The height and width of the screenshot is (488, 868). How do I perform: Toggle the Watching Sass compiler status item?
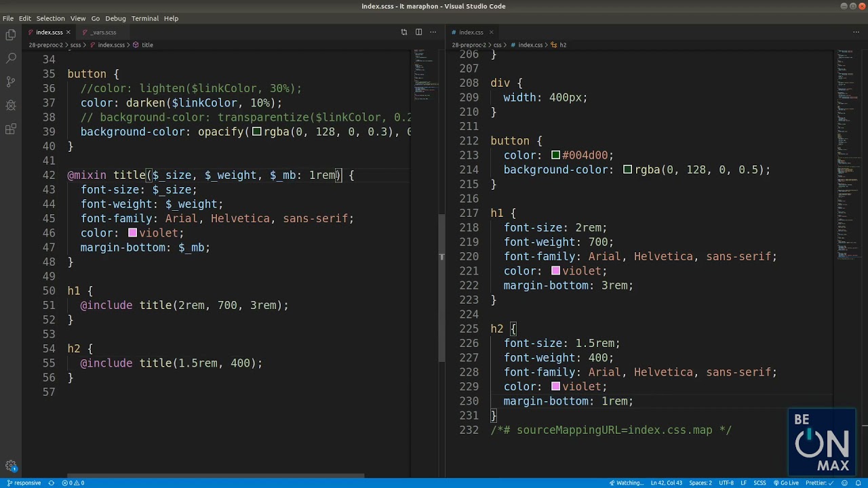click(627, 483)
